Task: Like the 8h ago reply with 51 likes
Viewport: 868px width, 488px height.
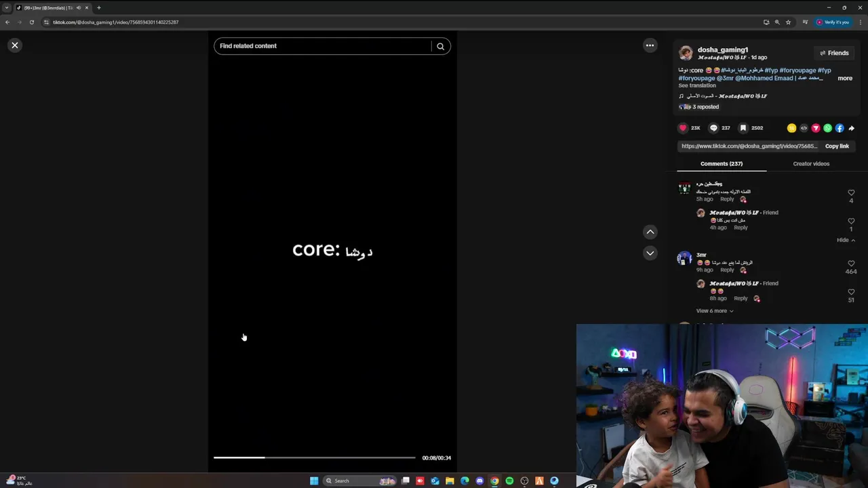Action: [851, 292]
